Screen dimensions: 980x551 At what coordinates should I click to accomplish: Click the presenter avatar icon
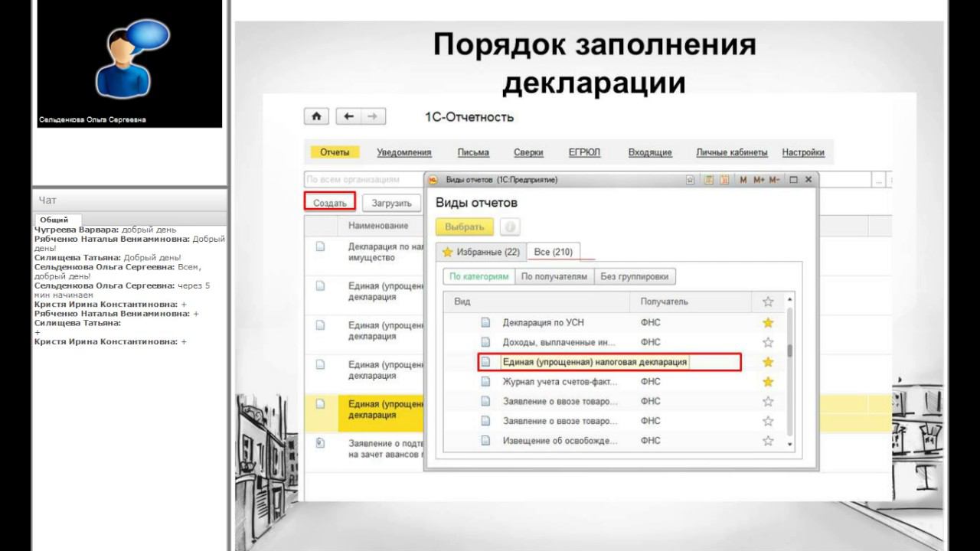pyautogui.click(x=132, y=57)
